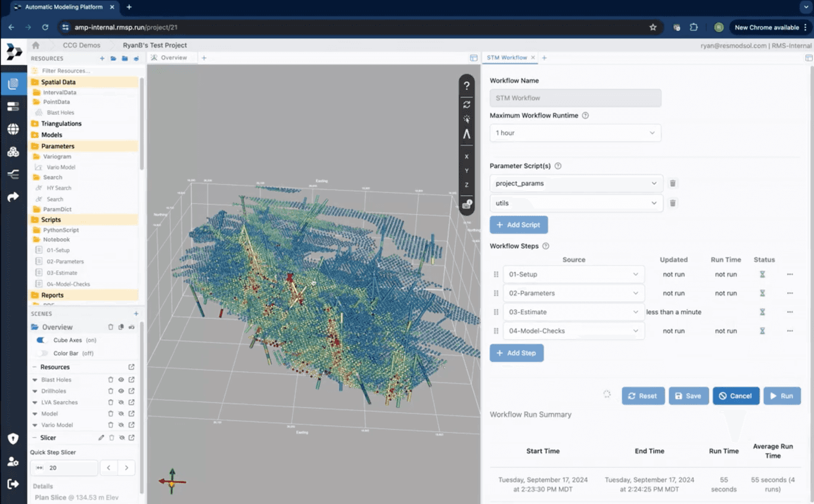Viewport: 814px width, 504px height.
Task: Hide the Drillholes using the eye icon
Action: click(121, 391)
